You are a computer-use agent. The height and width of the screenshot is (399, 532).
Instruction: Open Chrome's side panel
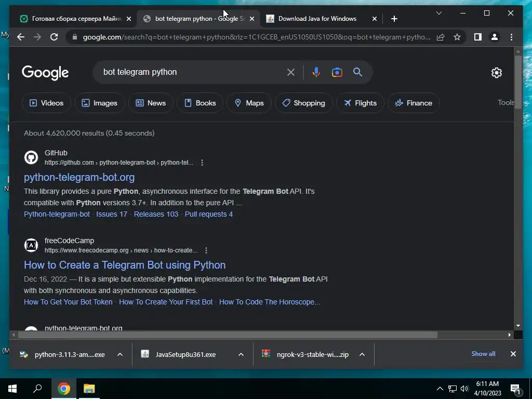point(478,37)
